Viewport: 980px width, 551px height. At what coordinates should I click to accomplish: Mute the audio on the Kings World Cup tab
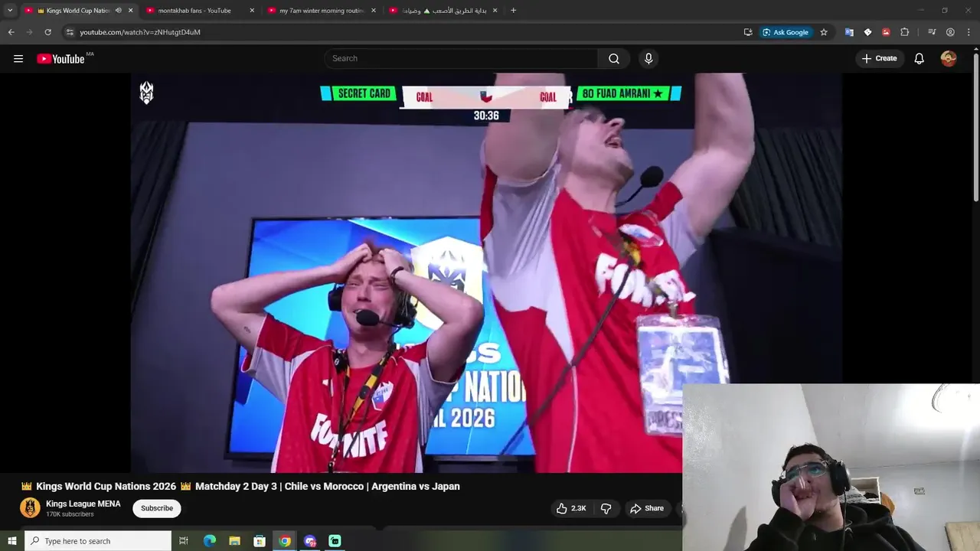[x=118, y=11]
